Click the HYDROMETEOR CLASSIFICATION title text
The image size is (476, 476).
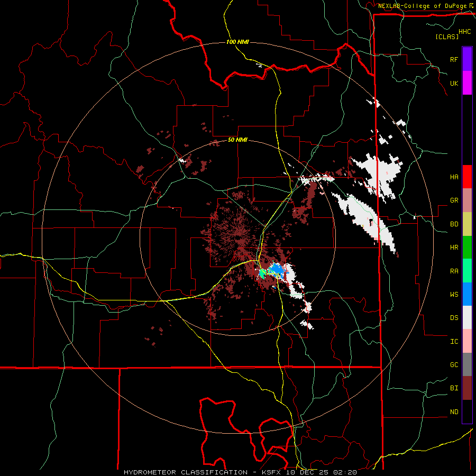[x=186, y=472]
